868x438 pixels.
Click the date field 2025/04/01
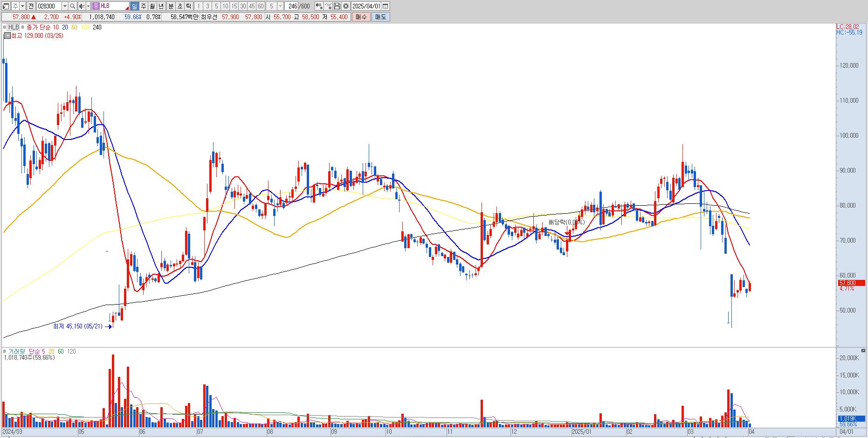(366, 6)
